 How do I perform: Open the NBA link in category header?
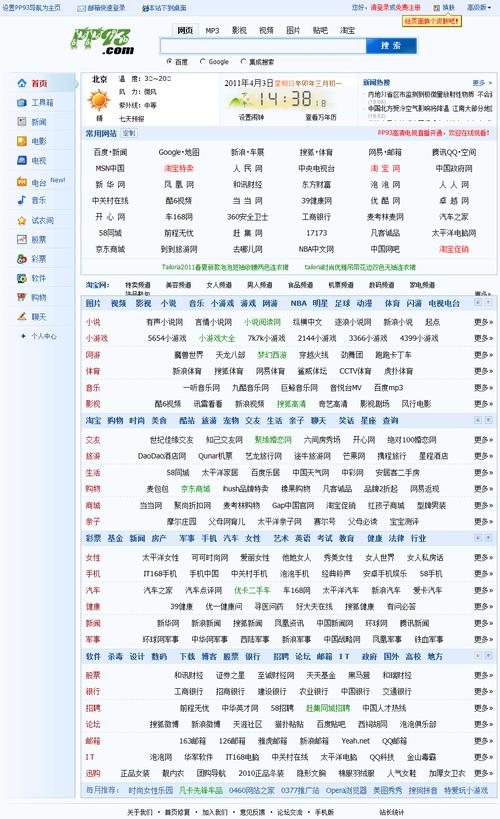[x=298, y=303]
